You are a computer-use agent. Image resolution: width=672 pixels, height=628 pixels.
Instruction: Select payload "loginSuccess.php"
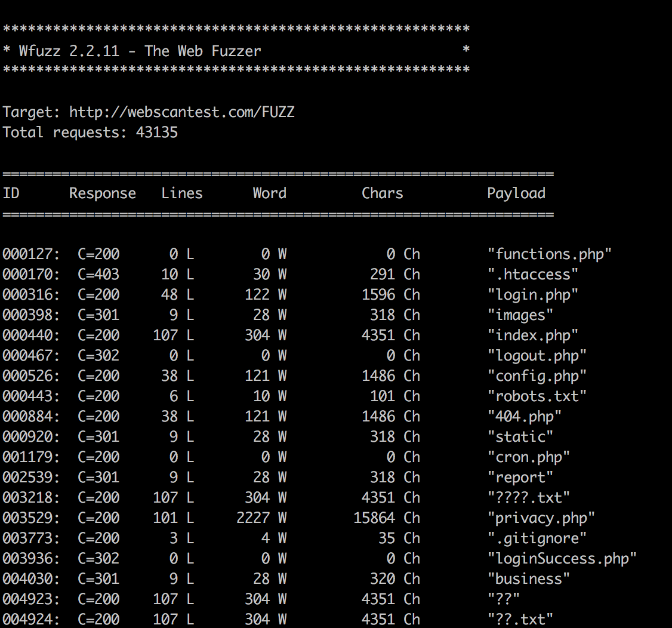562,559
